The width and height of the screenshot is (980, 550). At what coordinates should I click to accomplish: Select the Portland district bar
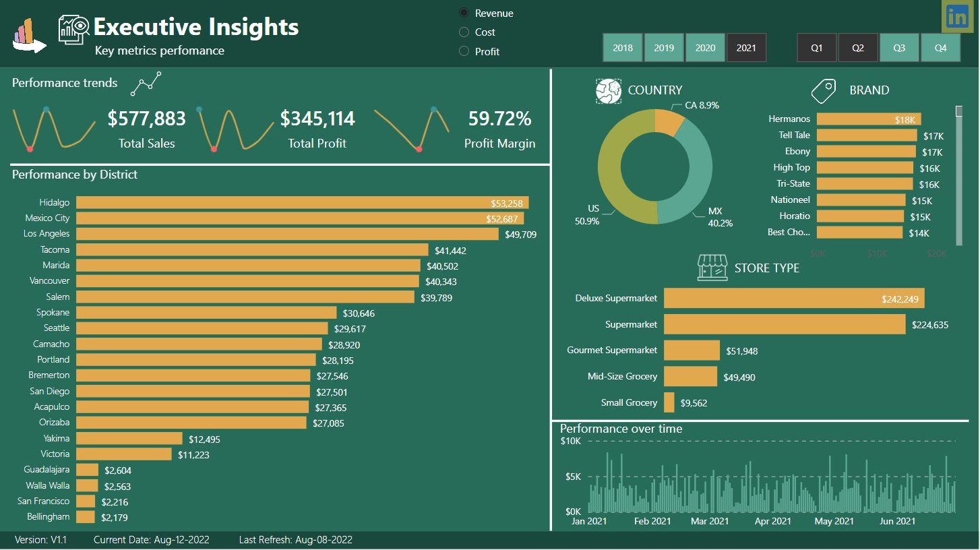tap(195, 359)
